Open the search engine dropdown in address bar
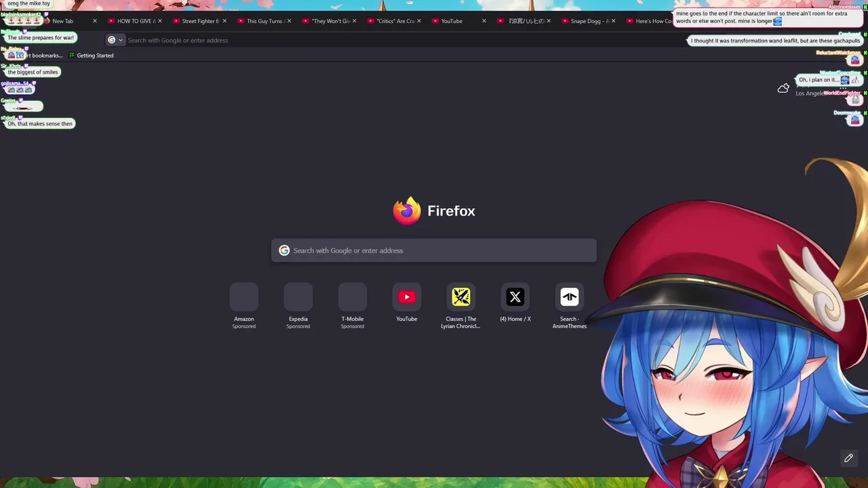Image resolution: width=868 pixels, height=488 pixels. [115, 40]
